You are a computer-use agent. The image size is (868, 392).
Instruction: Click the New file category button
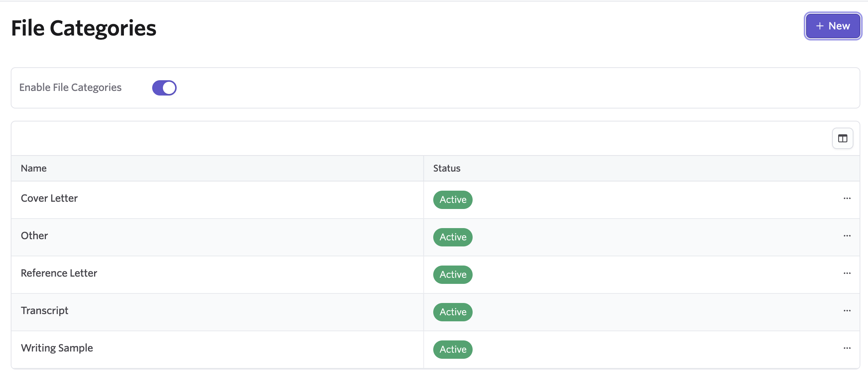(x=833, y=26)
